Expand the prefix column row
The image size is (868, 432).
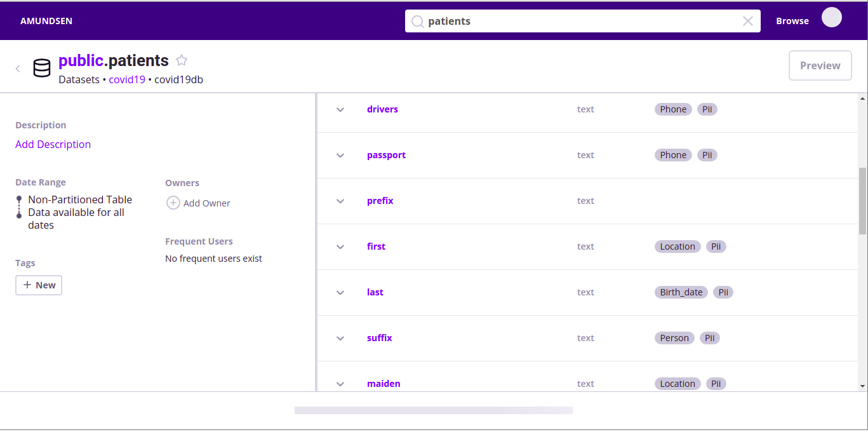click(x=340, y=201)
